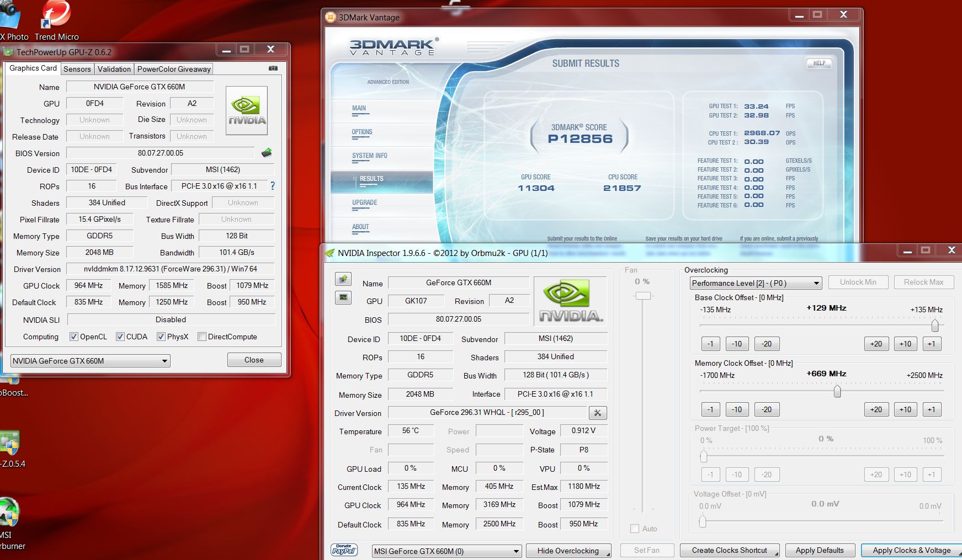This screenshot has height=560, width=962.
Task: Toggle CUDA checkbox
Action: tap(120, 337)
